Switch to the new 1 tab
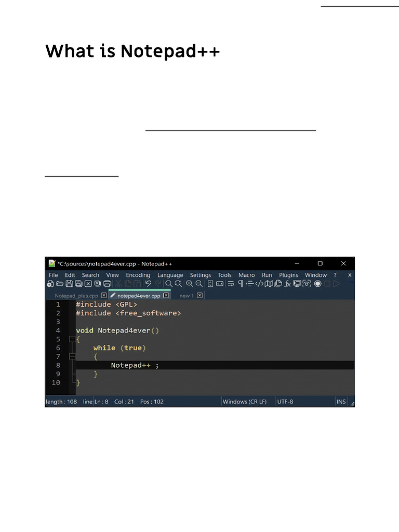The image size is (399, 532). click(x=187, y=296)
